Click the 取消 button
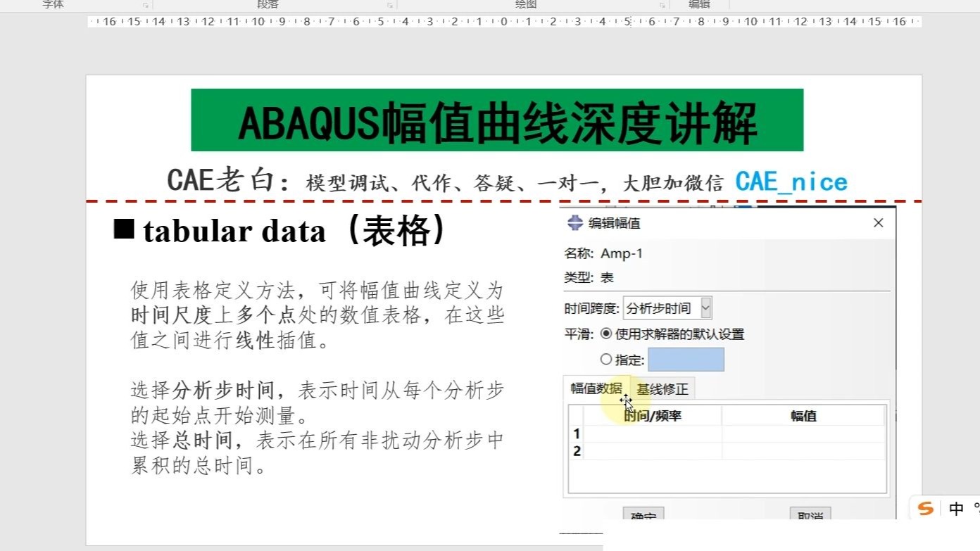 tap(810, 514)
